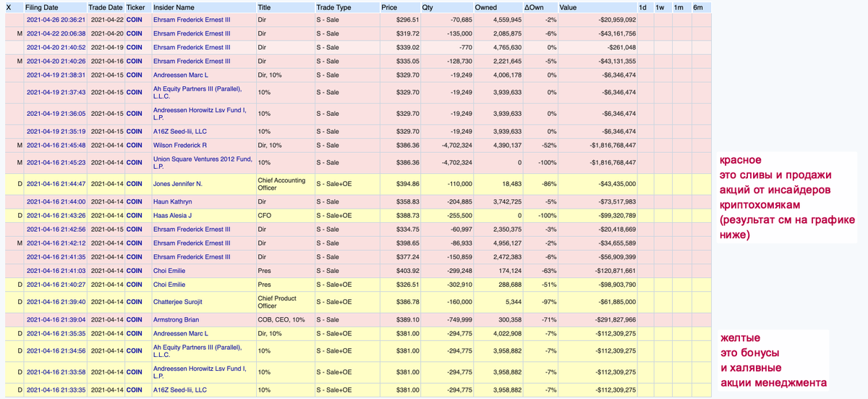868x399 pixels.
Task: Open filing dated 2021-04-20 21:40:26
Action: [56, 61]
